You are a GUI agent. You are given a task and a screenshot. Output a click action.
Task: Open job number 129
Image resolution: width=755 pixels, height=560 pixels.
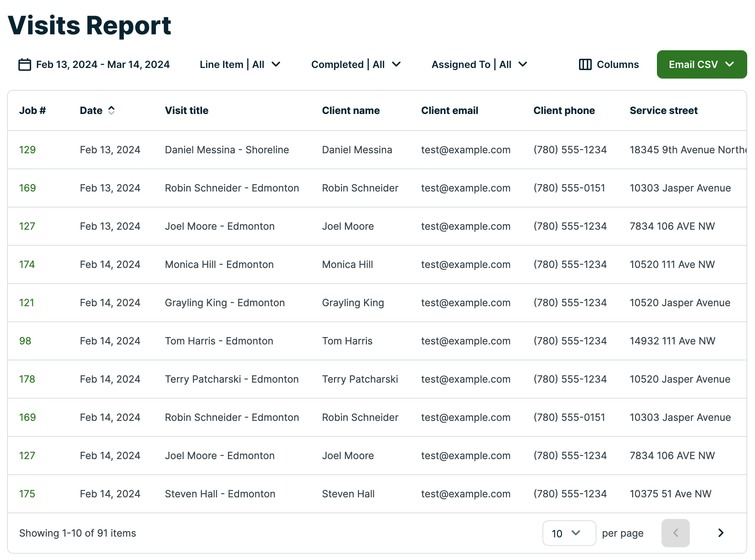point(27,149)
